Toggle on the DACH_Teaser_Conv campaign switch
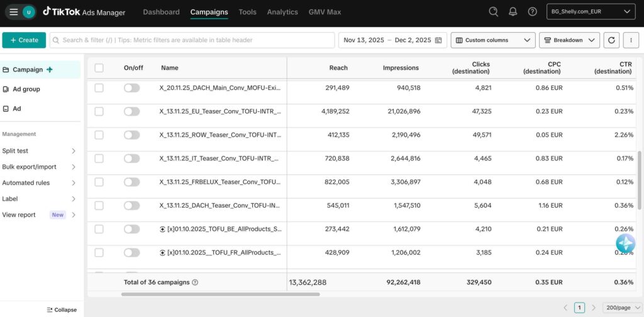 coord(132,205)
